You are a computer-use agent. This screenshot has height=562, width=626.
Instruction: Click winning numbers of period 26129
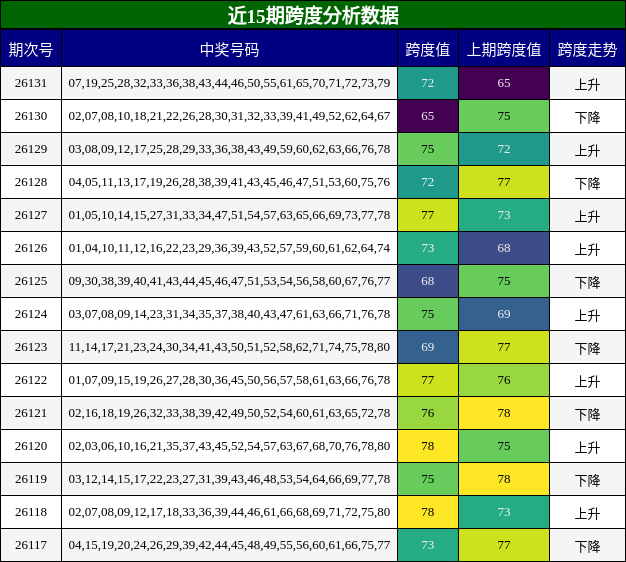(x=229, y=149)
